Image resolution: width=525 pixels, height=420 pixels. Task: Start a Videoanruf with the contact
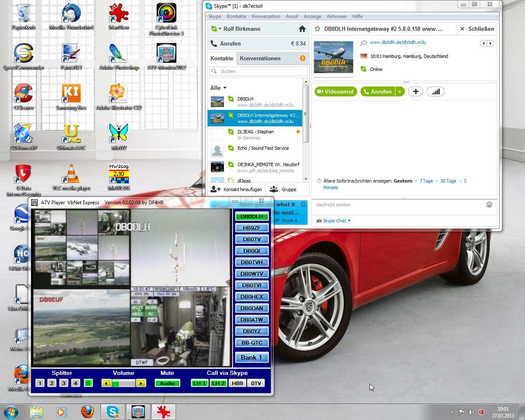tap(336, 92)
